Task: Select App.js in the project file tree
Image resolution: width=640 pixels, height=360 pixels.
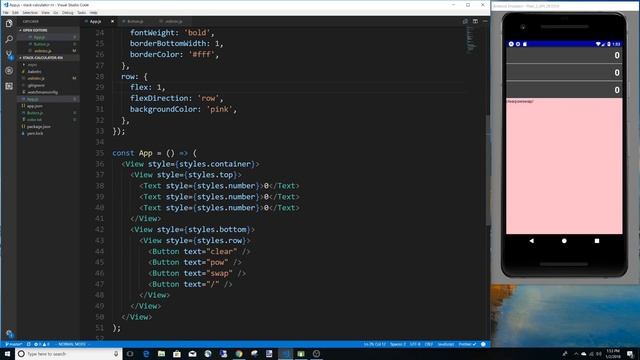Action: click(x=48, y=99)
